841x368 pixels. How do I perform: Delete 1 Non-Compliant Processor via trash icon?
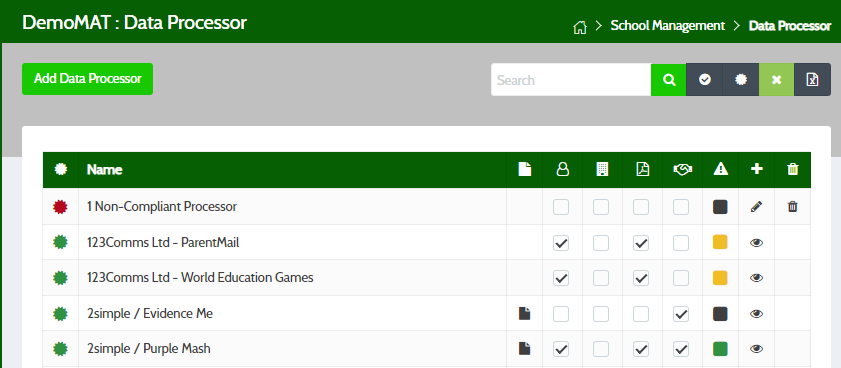[x=792, y=207]
